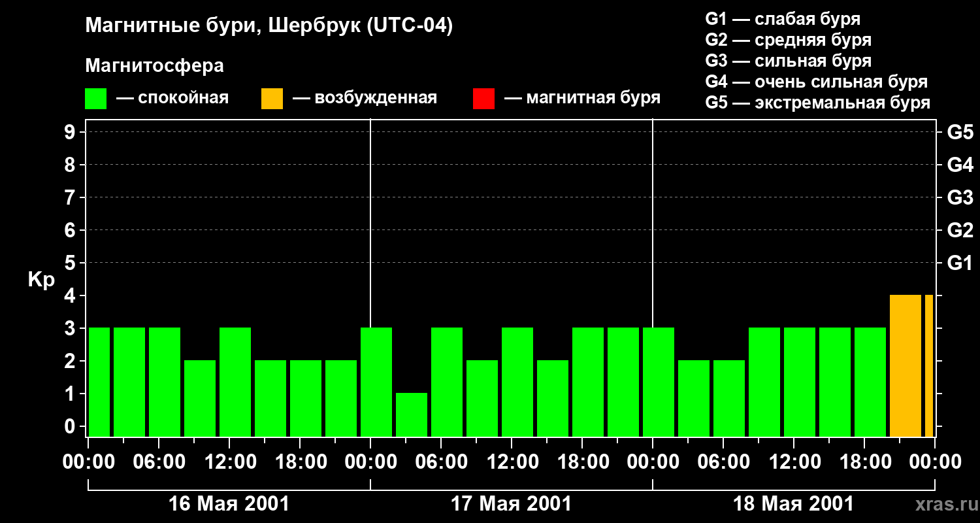This screenshot has width=980, height=523.
Task: Click the '06:00' tick on 18 May
Action: 723,463
